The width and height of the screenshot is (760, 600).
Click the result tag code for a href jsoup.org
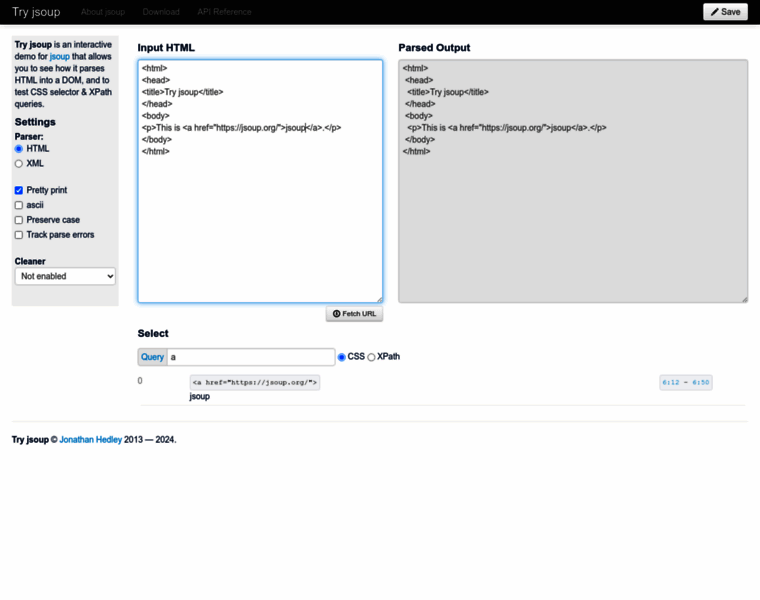point(254,382)
